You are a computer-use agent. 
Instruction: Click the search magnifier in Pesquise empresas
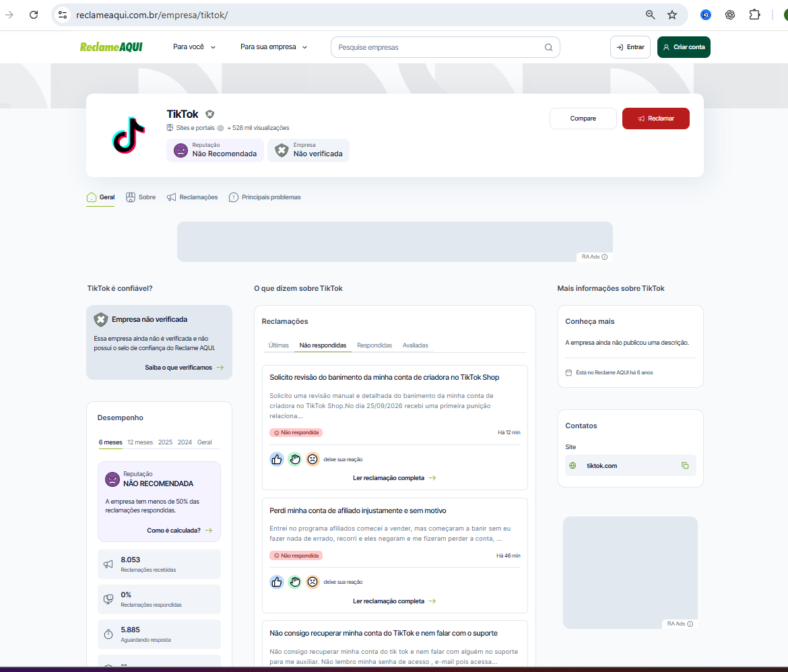[x=548, y=47]
